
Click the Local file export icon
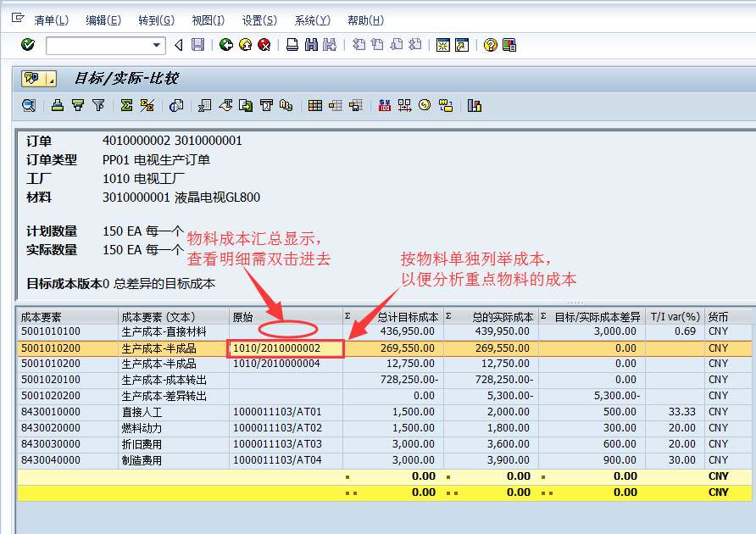pos(246,105)
